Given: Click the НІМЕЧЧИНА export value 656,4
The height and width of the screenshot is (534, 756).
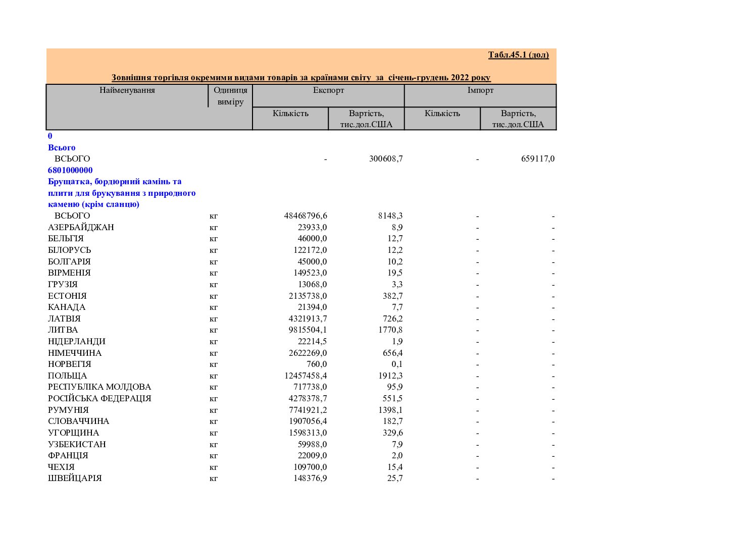Looking at the screenshot, I should 392,353.
